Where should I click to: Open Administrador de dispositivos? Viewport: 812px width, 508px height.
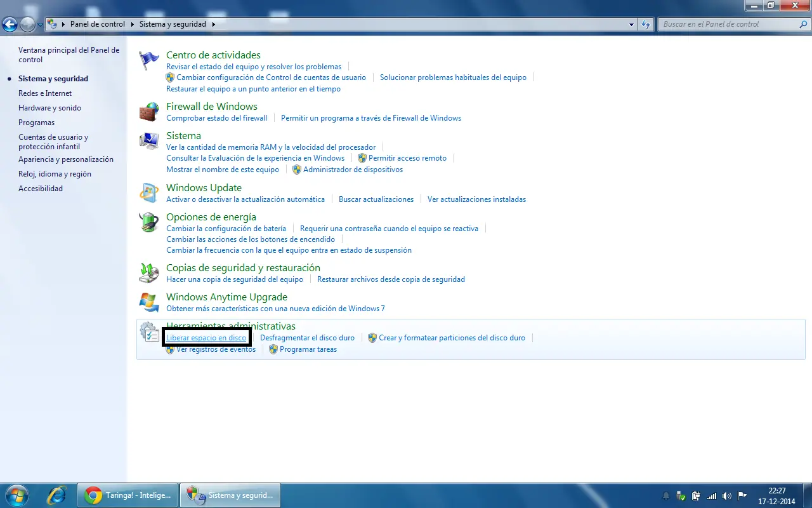point(353,170)
